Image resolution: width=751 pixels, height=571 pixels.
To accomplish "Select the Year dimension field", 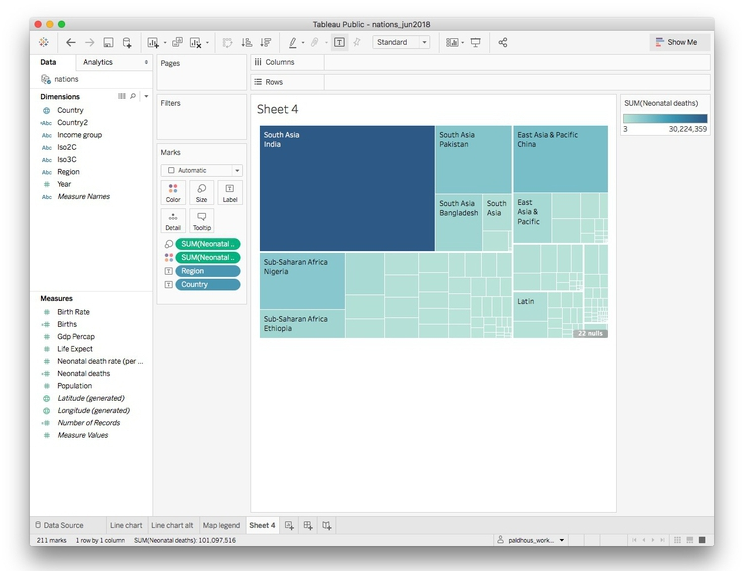I will click(x=64, y=184).
